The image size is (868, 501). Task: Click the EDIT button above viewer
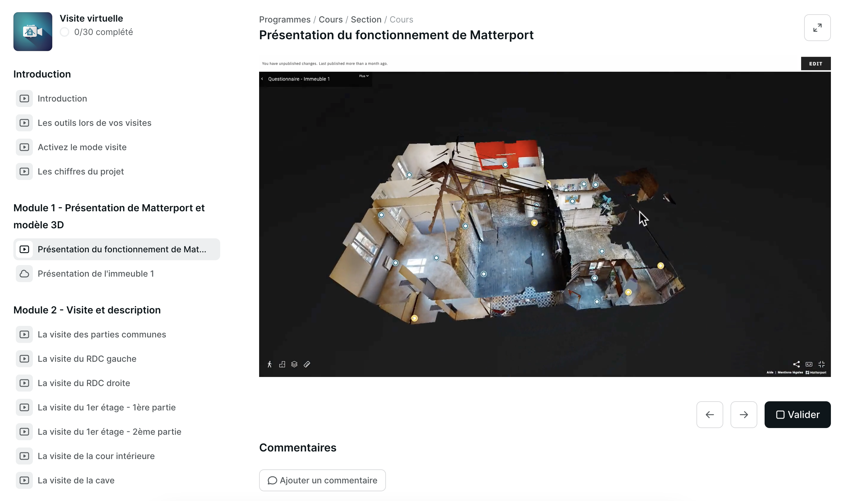pos(815,64)
